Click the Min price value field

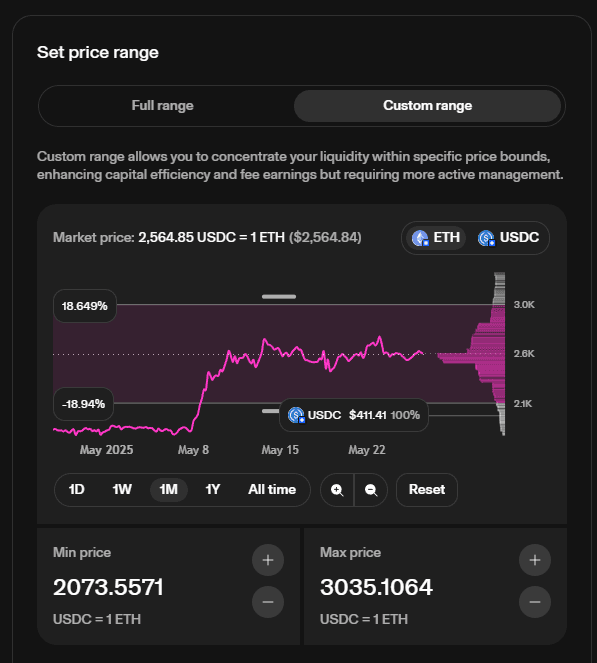108,587
